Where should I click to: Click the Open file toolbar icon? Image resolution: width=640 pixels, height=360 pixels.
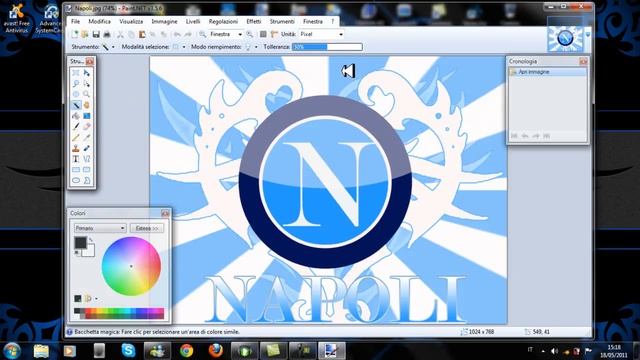[85, 34]
